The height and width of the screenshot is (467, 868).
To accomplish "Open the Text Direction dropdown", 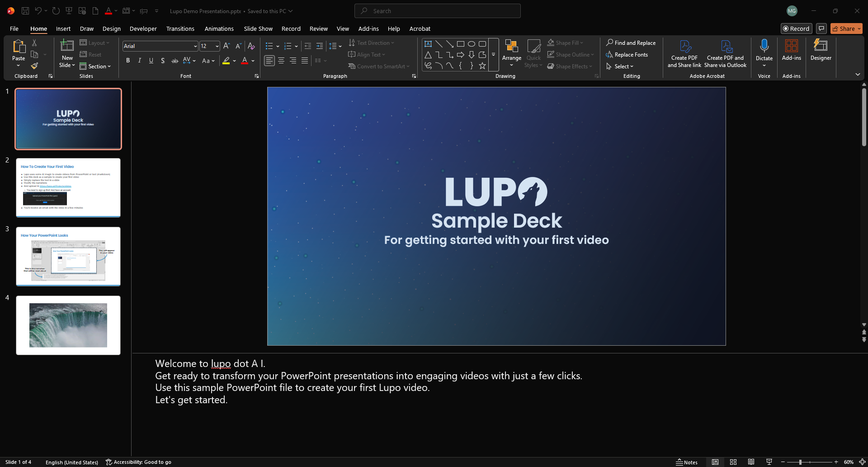I will pos(371,43).
